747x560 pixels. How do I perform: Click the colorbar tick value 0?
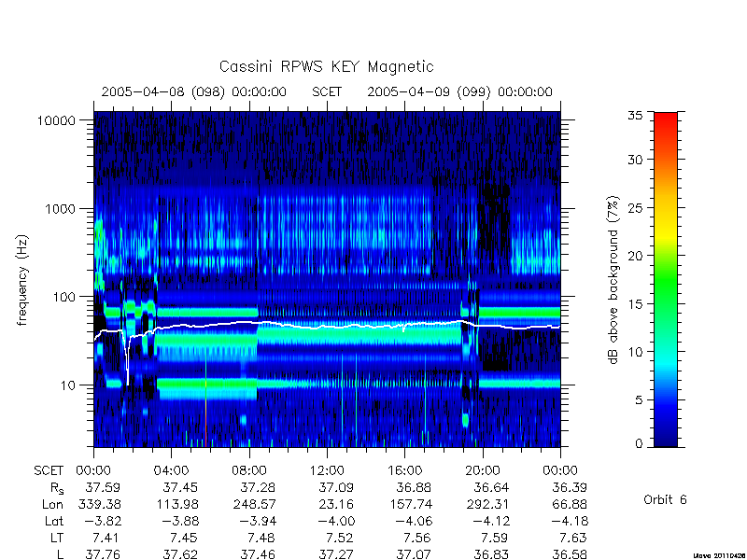tap(639, 444)
